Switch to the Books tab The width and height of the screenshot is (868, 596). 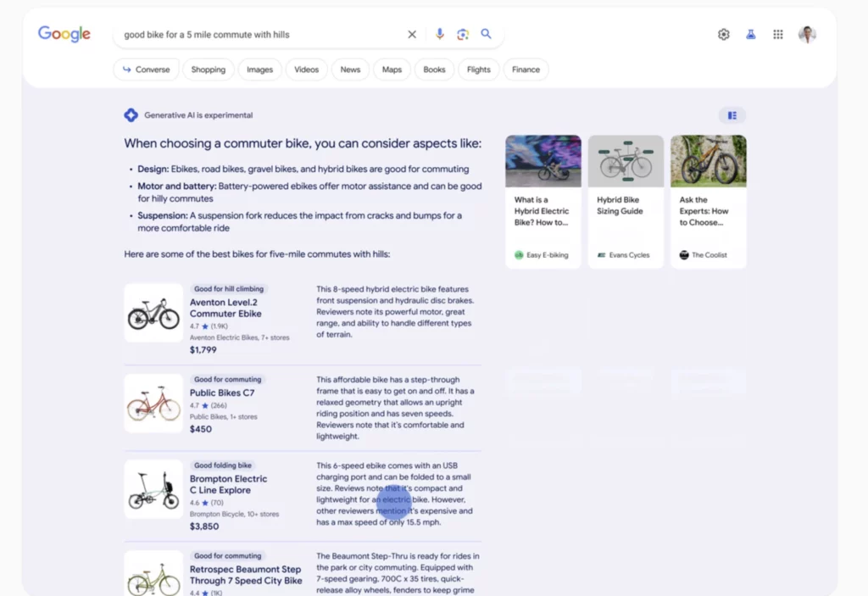pyautogui.click(x=434, y=70)
